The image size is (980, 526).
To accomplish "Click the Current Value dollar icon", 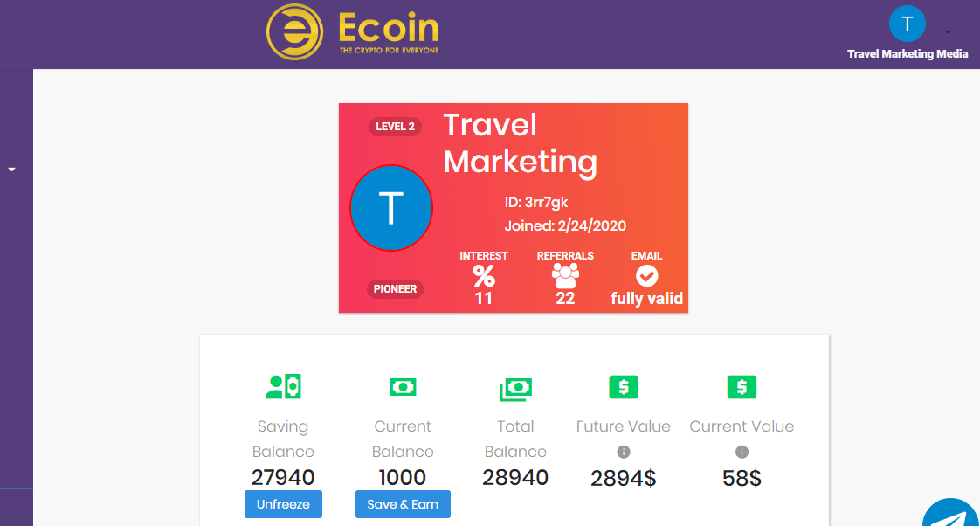I will click(742, 387).
